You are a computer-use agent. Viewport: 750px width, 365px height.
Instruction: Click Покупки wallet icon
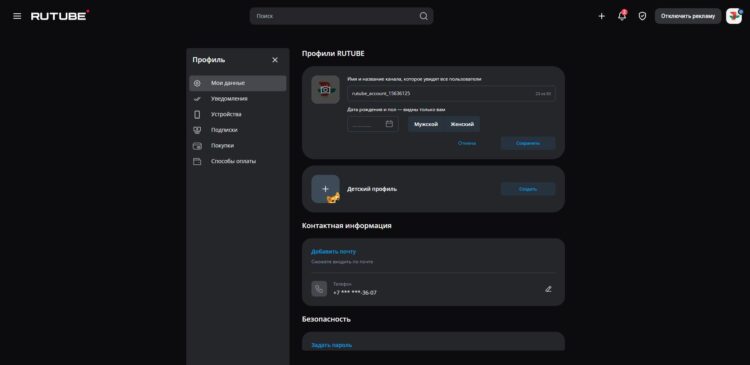[197, 146]
